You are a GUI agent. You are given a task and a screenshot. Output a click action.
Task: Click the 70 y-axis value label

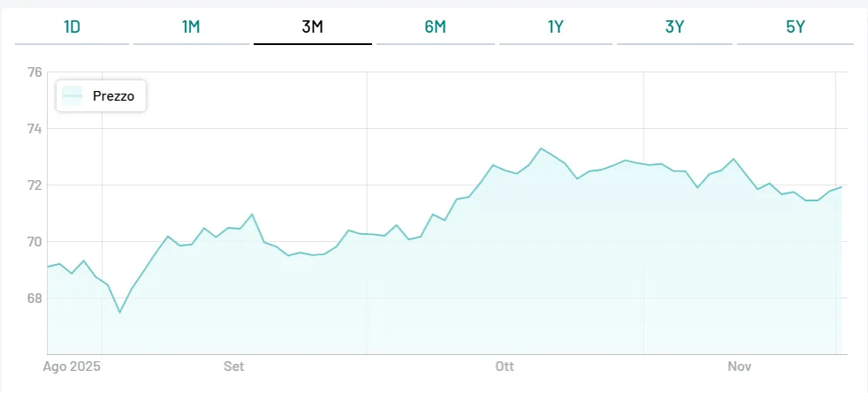click(x=34, y=242)
